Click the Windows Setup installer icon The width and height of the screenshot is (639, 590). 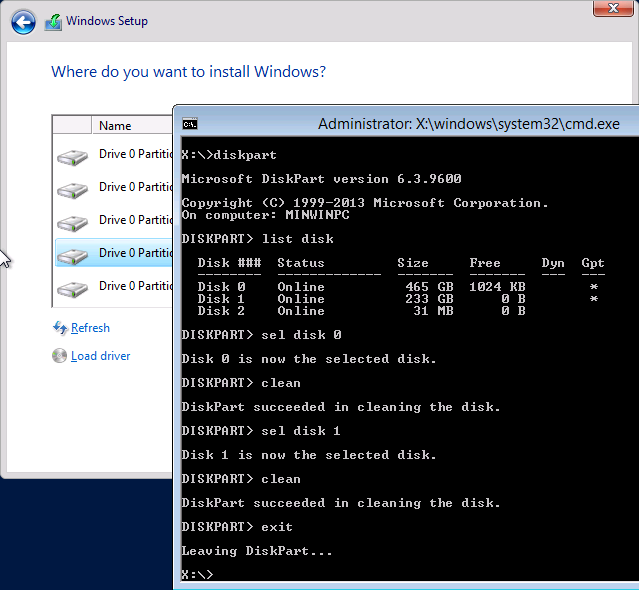[x=53, y=22]
